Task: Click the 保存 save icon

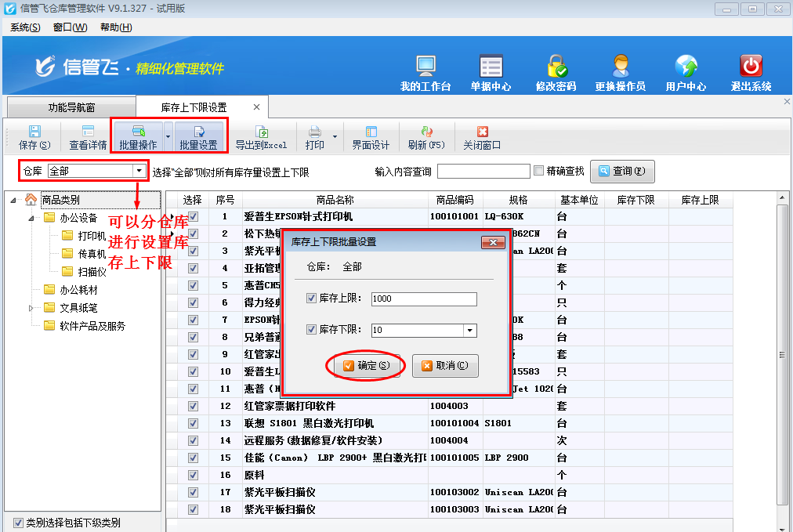Action: click(34, 136)
